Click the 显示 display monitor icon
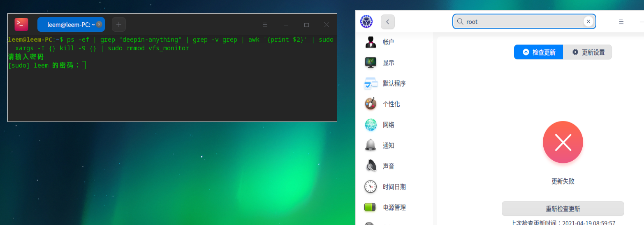Screen dimensions: 644x225 [x=371, y=63]
